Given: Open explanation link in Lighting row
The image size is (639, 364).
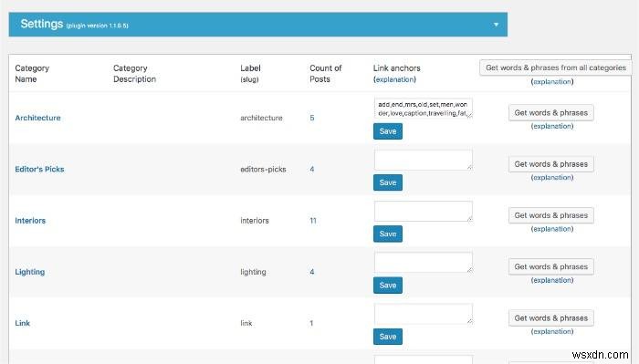Looking at the screenshot, I should point(552,280).
